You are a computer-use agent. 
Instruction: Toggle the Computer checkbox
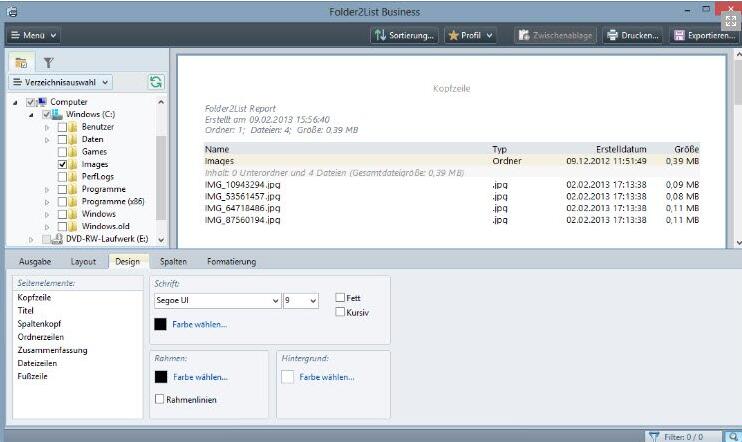click(30, 102)
